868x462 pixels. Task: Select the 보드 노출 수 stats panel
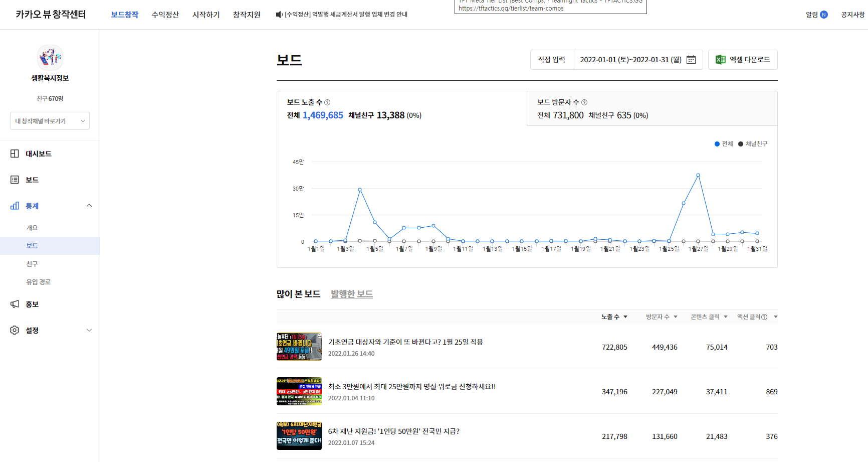click(x=402, y=108)
